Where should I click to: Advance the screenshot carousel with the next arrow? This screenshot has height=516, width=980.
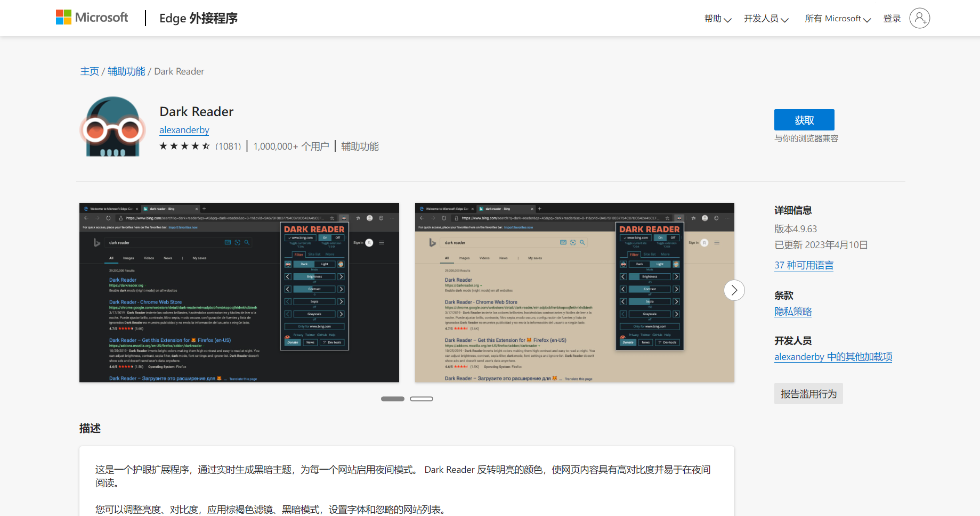point(734,290)
